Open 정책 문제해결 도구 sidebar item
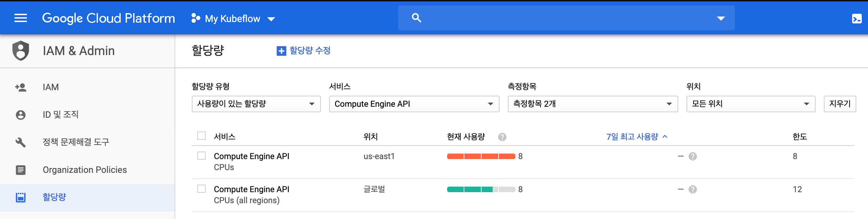Image resolution: width=868 pixels, height=219 pixels. [x=87, y=142]
